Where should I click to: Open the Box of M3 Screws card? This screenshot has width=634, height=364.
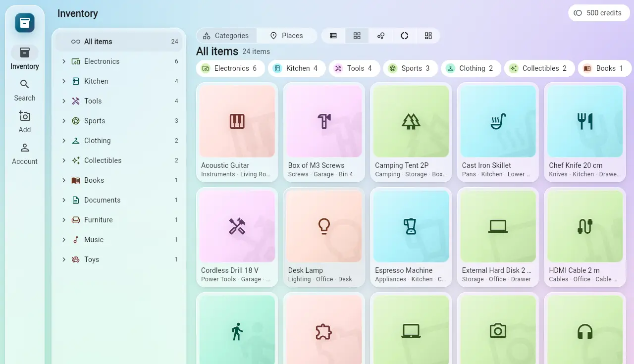324,132
